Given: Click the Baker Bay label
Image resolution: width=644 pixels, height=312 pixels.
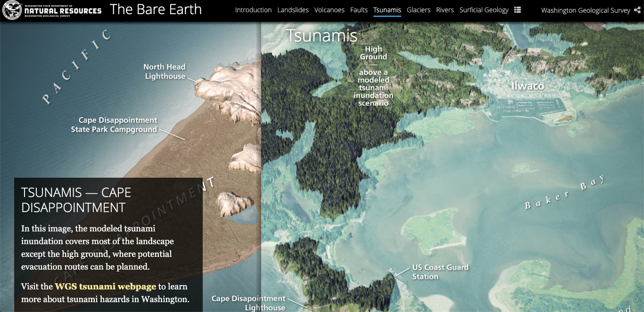Looking at the screenshot, I should point(565,193).
